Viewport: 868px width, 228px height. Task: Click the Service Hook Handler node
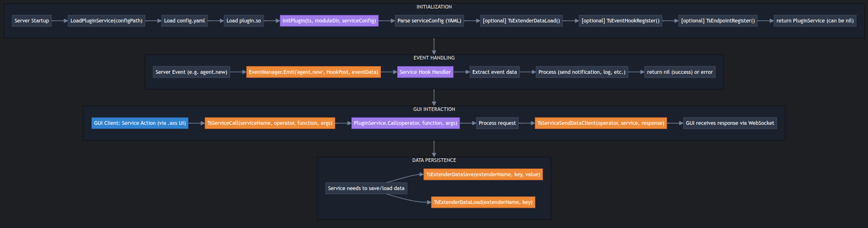tap(425, 72)
